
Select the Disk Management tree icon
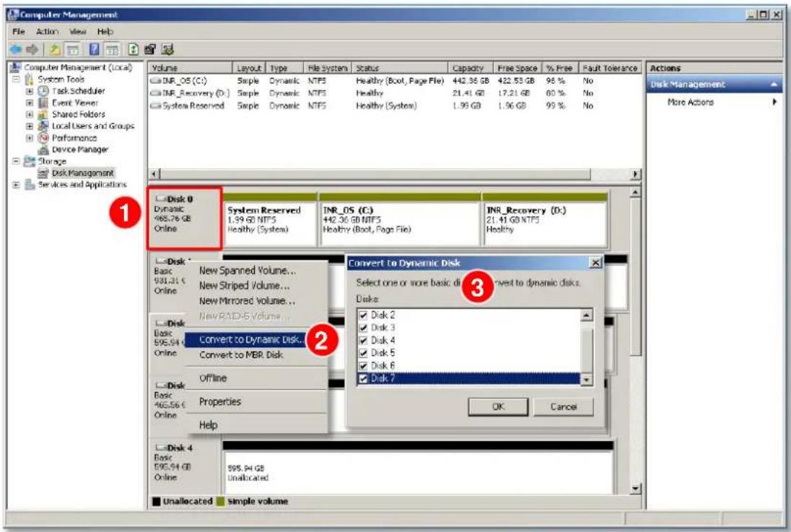click(43, 173)
